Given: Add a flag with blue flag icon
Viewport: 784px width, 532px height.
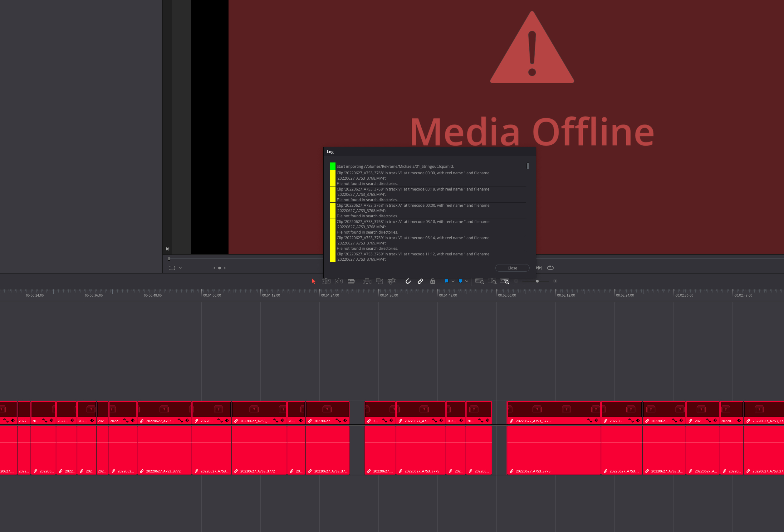Looking at the screenshot, I should click(x=447, y=281).
